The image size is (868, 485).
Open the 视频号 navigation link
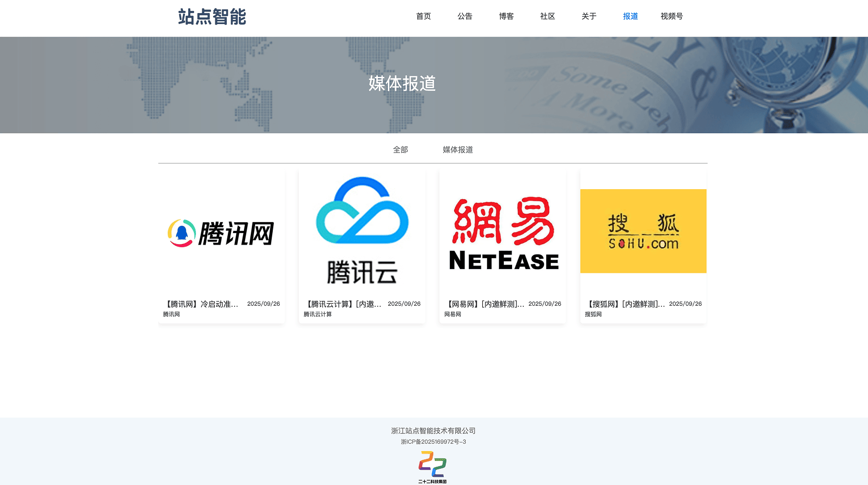672,16
